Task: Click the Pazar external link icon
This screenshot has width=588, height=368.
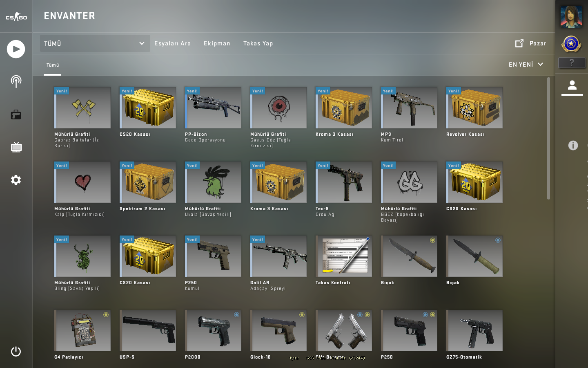Action: tap(519, 43)
